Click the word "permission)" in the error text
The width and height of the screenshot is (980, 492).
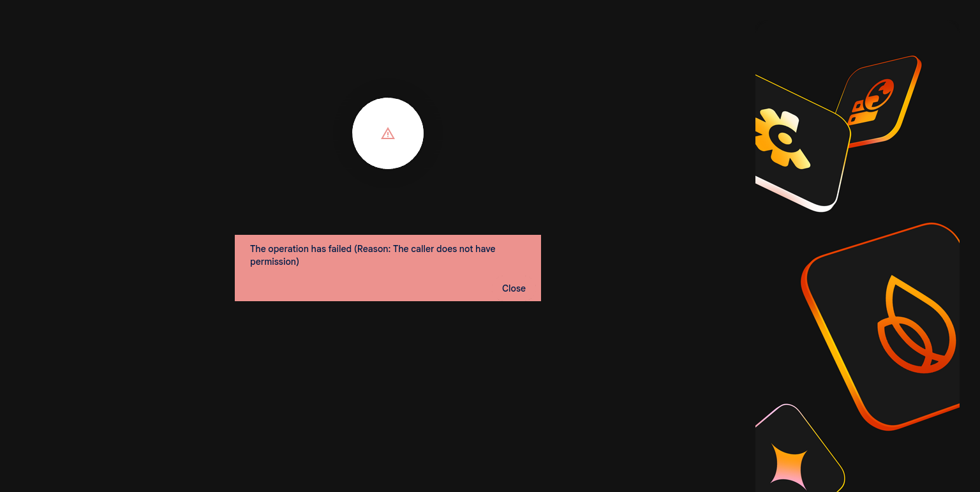pos(274,262)
